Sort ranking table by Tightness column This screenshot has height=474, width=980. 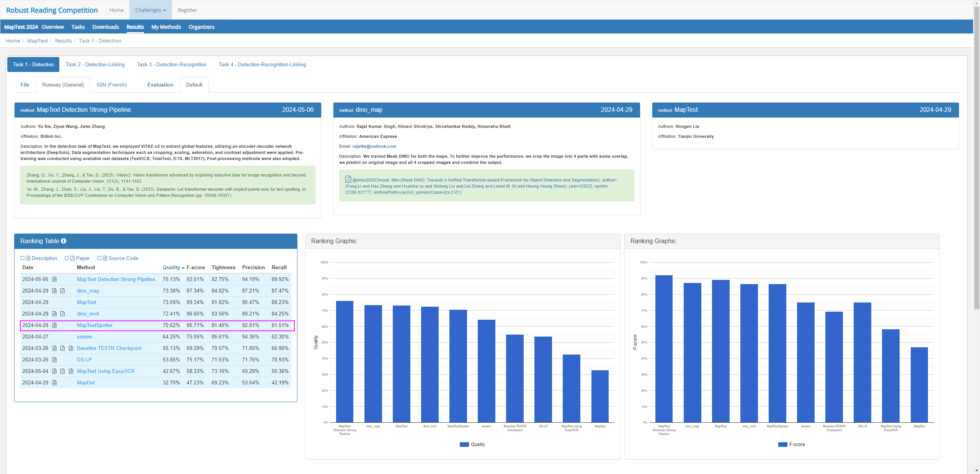click(224, 268)
